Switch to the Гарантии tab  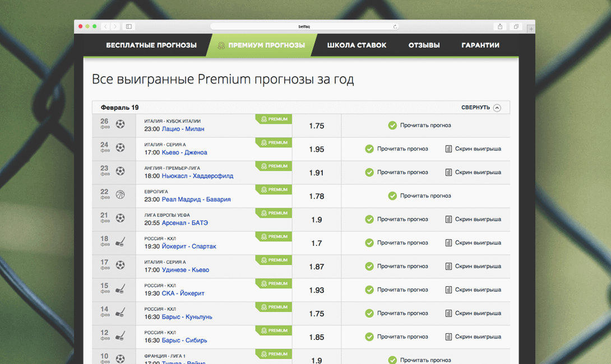480,45
